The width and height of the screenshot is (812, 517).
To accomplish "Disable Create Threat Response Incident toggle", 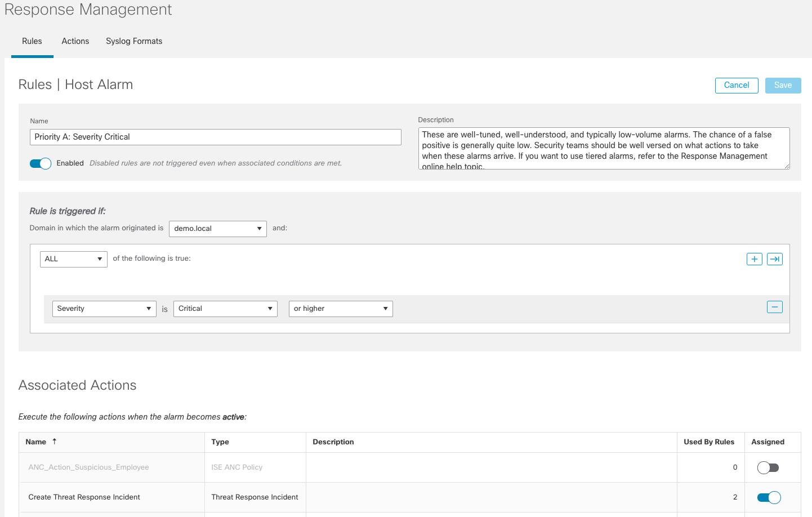I will pyautogui.click(x=768, y=497).
